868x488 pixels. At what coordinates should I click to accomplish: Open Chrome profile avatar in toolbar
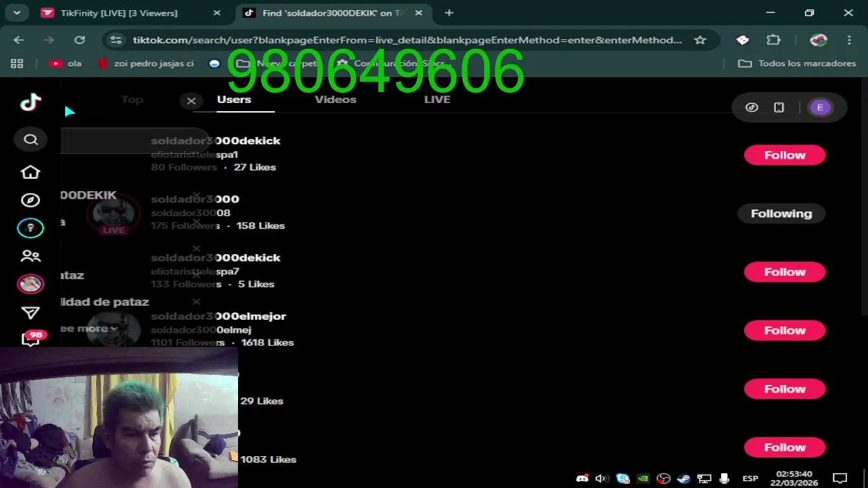(818, 40)
